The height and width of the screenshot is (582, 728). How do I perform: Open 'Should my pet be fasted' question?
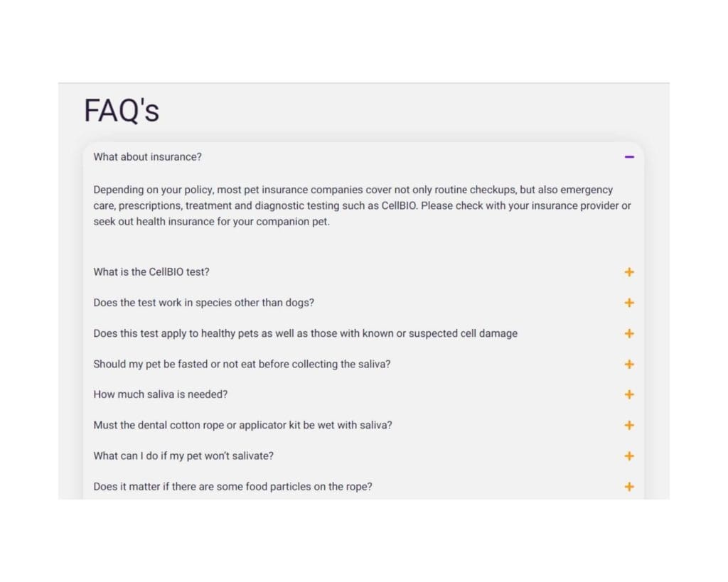coord(363,365)
